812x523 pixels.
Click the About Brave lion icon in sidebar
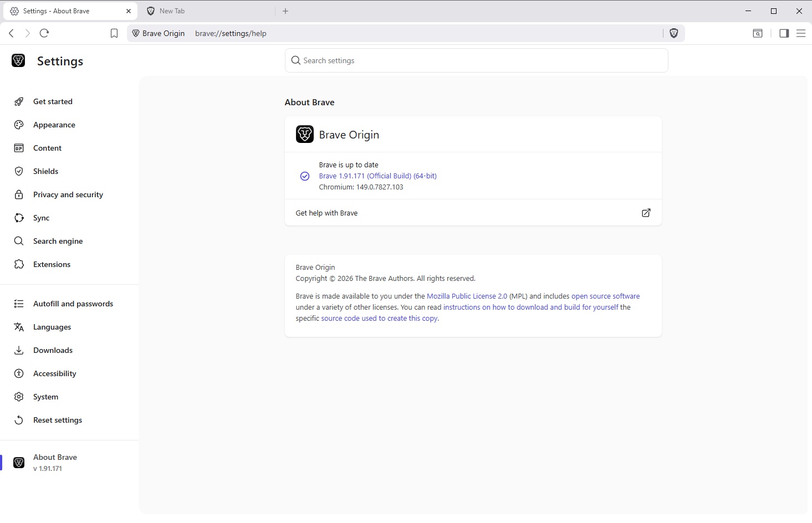point(19,463)
